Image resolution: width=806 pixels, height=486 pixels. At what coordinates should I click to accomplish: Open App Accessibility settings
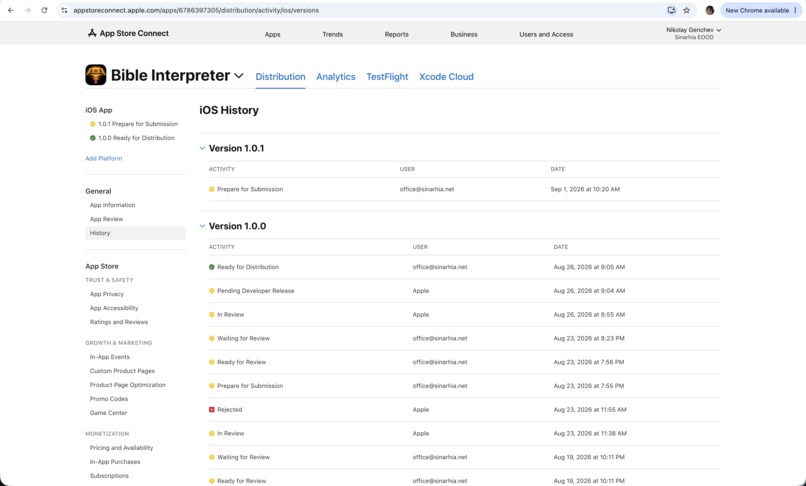114,308
